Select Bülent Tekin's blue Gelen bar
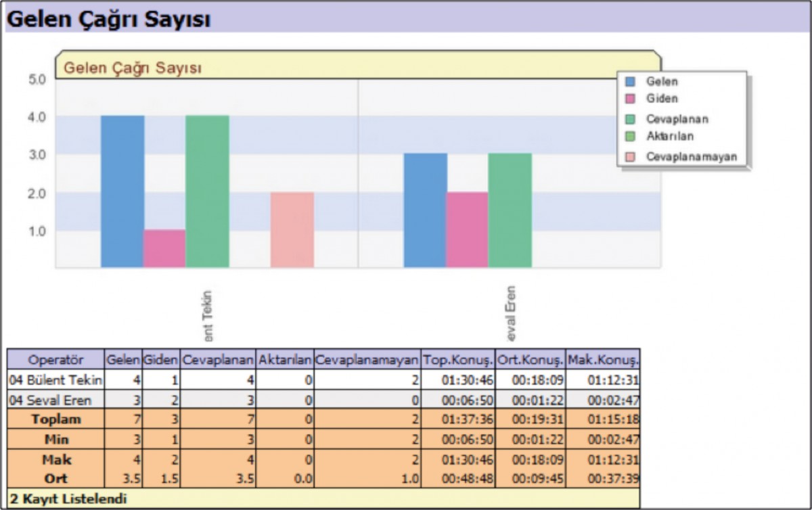The image size is (812, 510). point(122,191)
